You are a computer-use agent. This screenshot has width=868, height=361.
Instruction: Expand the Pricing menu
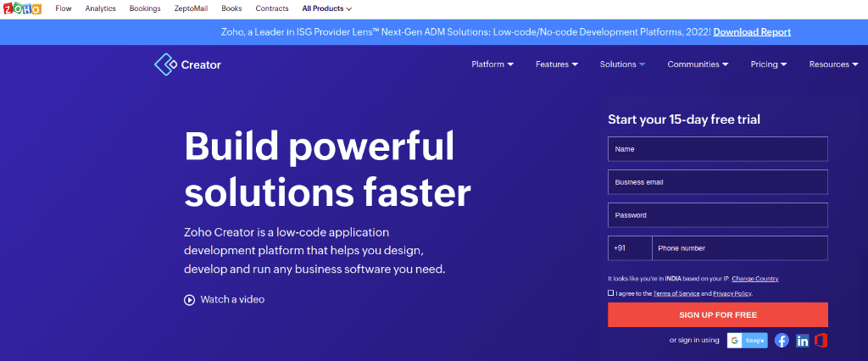(x=768, y=64)
